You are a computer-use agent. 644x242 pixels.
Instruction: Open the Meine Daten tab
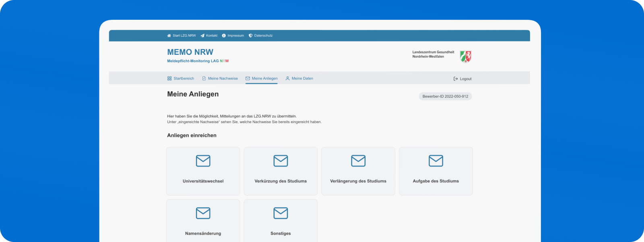pos(299,78)
